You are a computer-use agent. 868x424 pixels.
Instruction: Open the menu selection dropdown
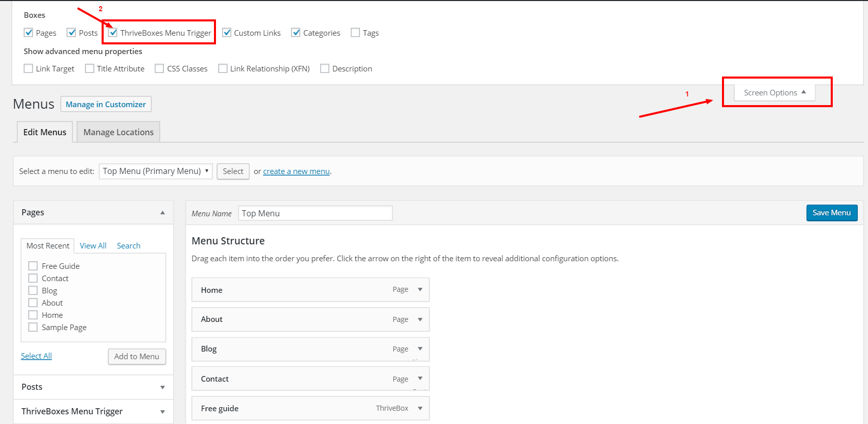coord(156,171)
